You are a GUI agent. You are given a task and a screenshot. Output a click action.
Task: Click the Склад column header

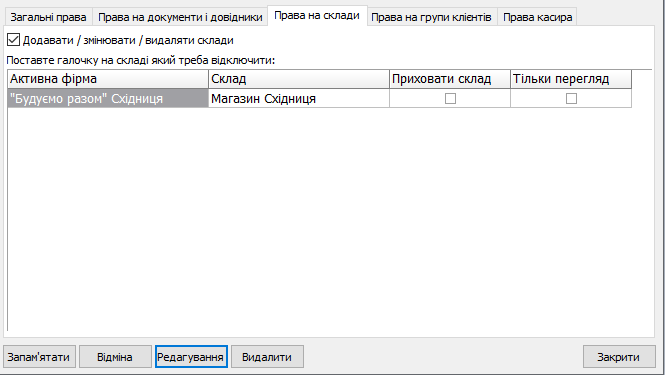click(299, 79)
